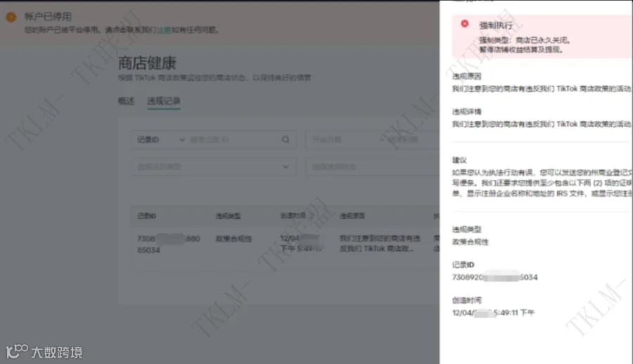Screen dimensions: 633x364
Task: Switch to the 概述 tab
Action: click(126, 101)
